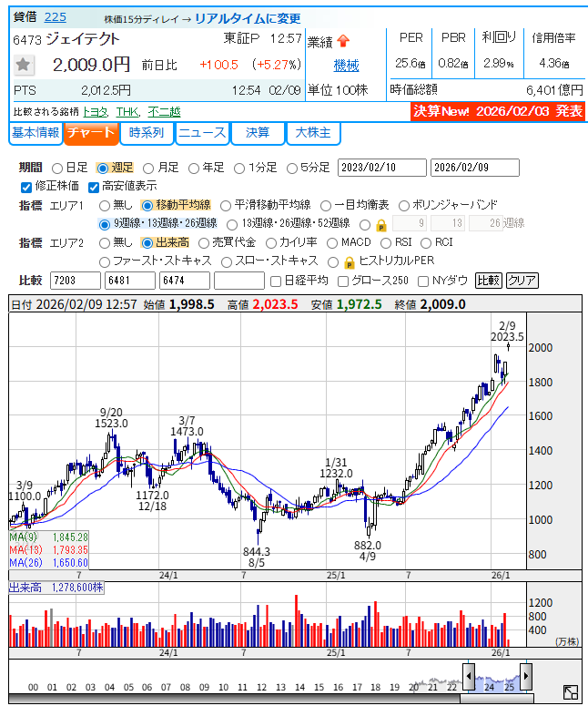Select the 日足 period radio button
This screenshot has width=588, height=706.
[57, 168]
